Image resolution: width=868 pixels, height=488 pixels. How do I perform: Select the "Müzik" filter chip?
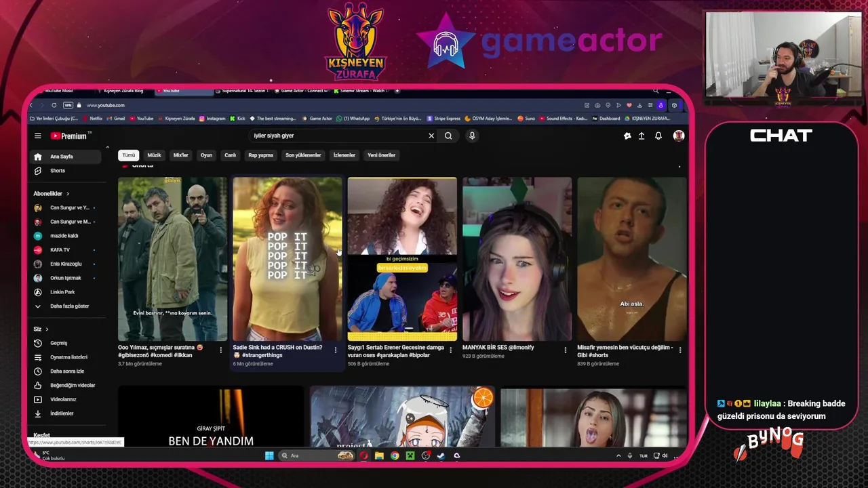(155, 155)
